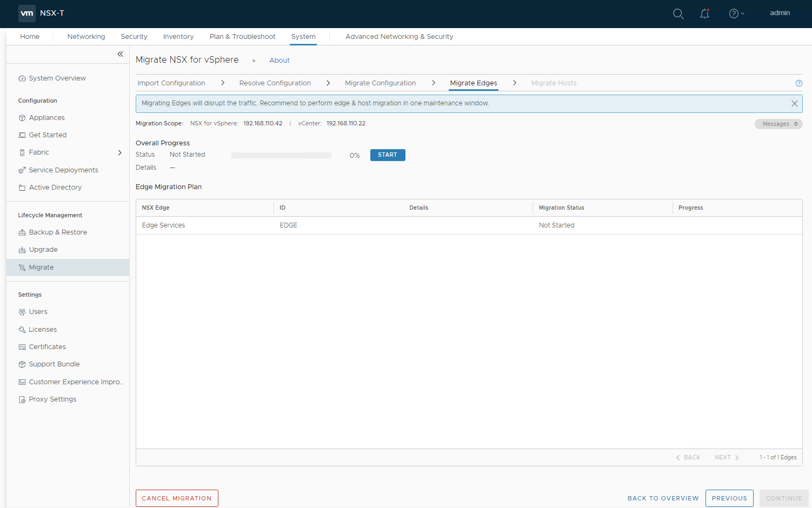Open the help dropdown in the top bar
Image resolution: width=812 pixels, height=508 pixels.
tap(736, 14)
